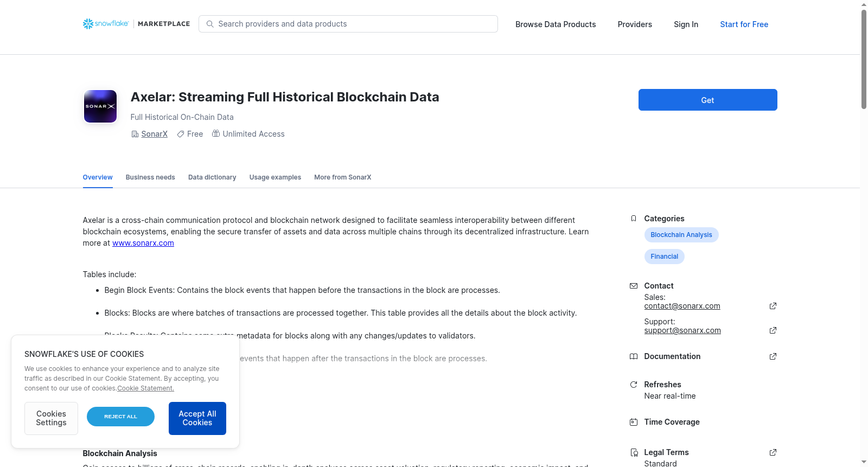This screenshot has width=868, height=467.
Task: Click the 'Time Coverage' label
Action: pos(672,422)
